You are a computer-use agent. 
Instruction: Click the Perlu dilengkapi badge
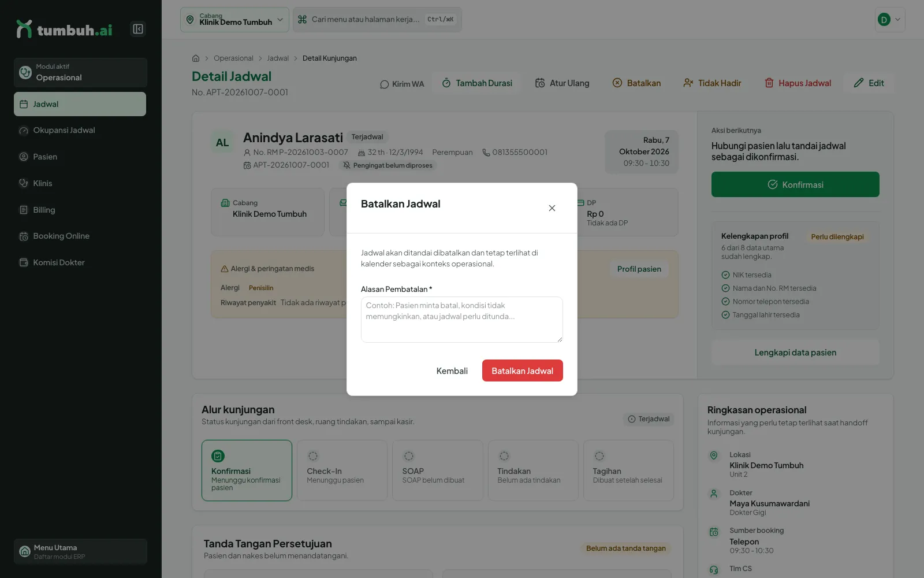pyautogui.click(x=837, y=237)
